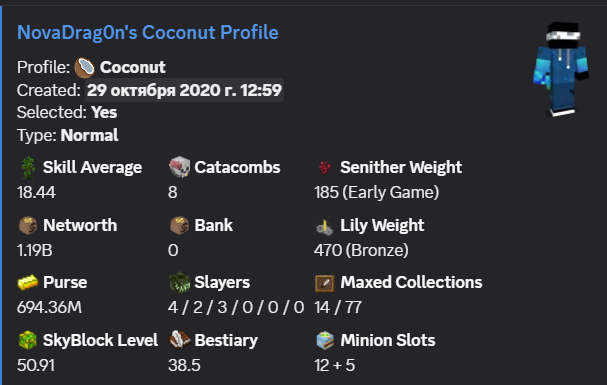Click the Minion Slots cube icon

[x=324, y=341]
